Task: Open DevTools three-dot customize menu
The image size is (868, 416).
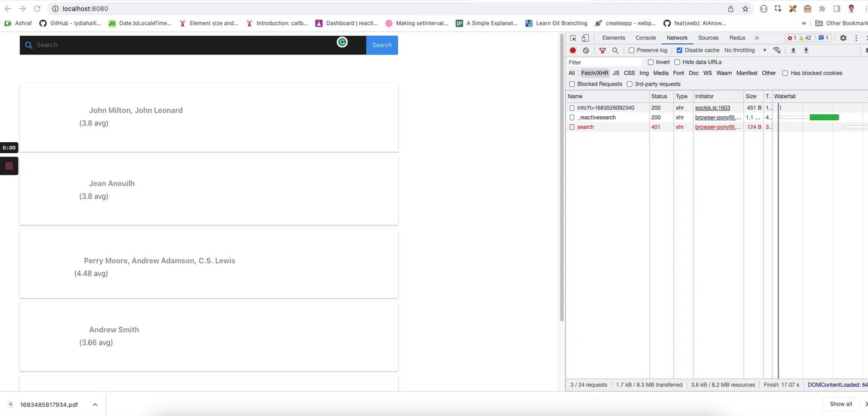Action: (x=856, y=38)
